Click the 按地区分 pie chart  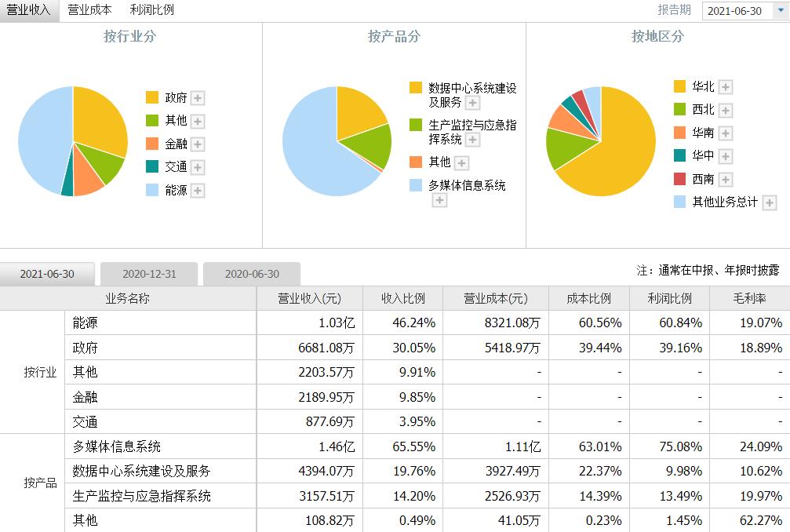(x=601, y=141)
